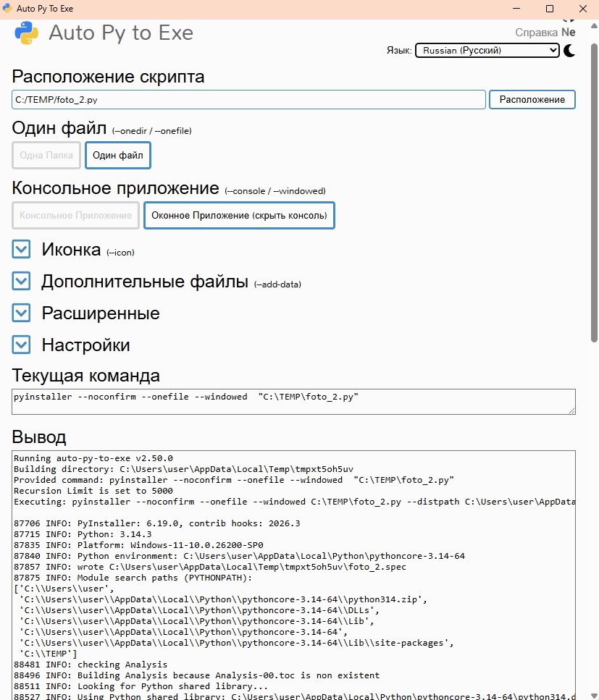Select Оконное Приложение (скрыть консоль)
Screen dimensions: 599x700
(x=239, y=215)
